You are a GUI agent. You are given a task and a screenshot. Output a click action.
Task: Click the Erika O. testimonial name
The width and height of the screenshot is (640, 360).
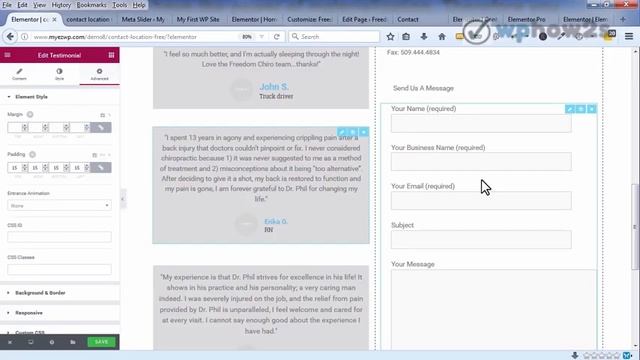coord(276,222)
